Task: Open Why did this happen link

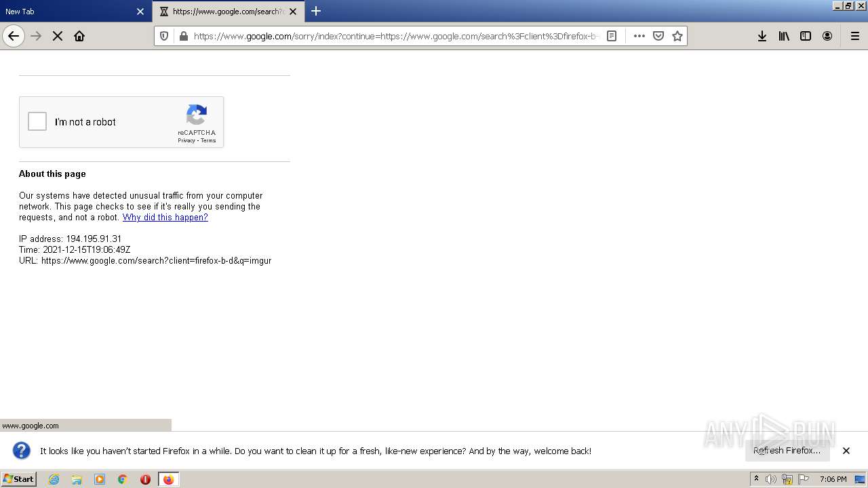Action: pyautogui.click(x=165, y=218)
